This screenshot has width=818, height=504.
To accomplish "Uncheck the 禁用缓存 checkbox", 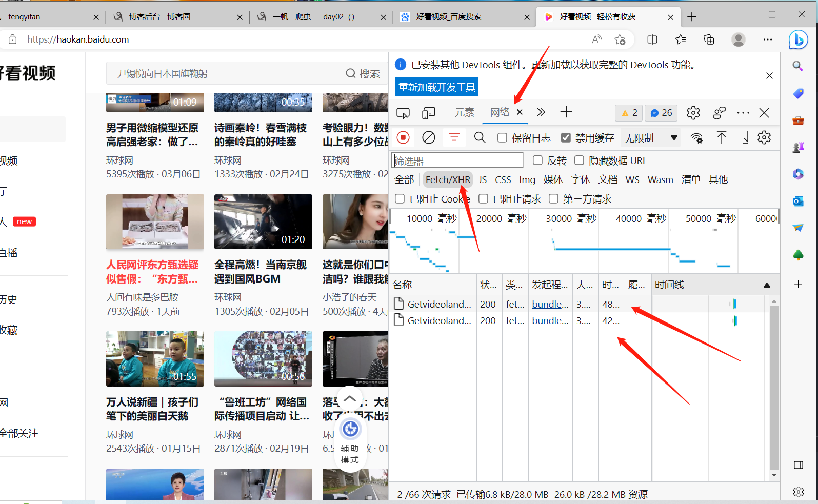I will click(x=566, y=138).
